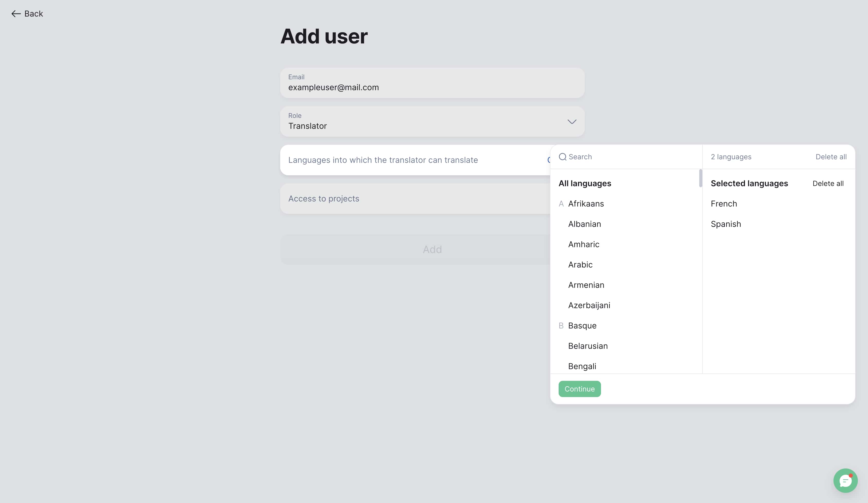Viewport: 868px width, 503px height.
Task: Open the translator languages field
Action: (415, 160)
